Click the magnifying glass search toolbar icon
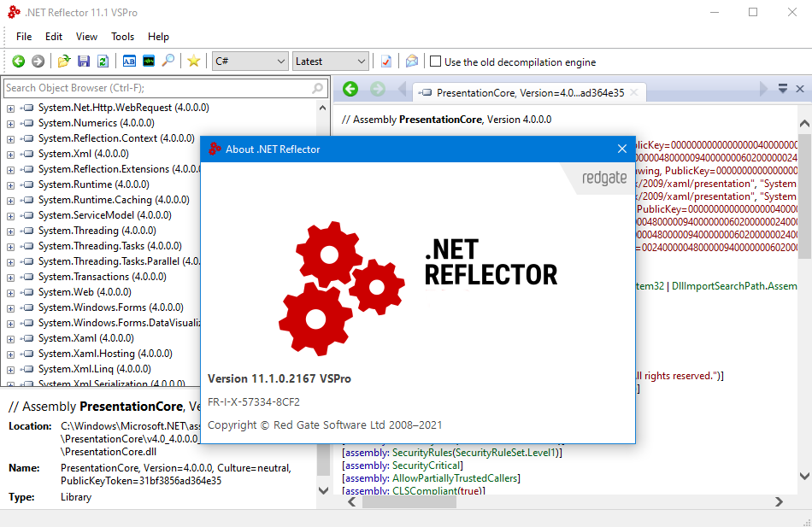The width and height of the screenshot is (812, 527). [168, 61]
